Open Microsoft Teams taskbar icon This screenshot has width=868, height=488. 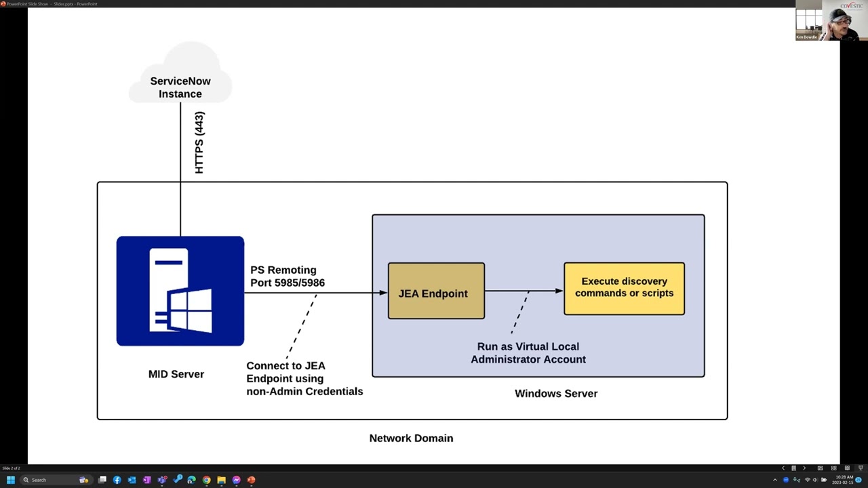162,480
